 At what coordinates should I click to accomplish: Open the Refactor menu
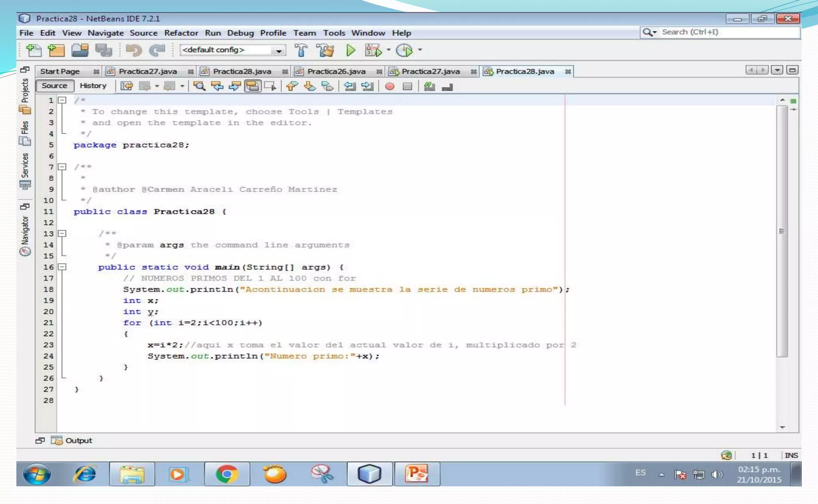point(181,33)
